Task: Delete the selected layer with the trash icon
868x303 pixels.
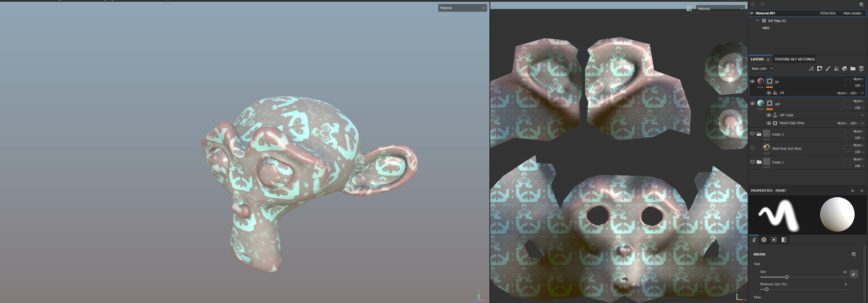Action: click(x=861, y=69)
